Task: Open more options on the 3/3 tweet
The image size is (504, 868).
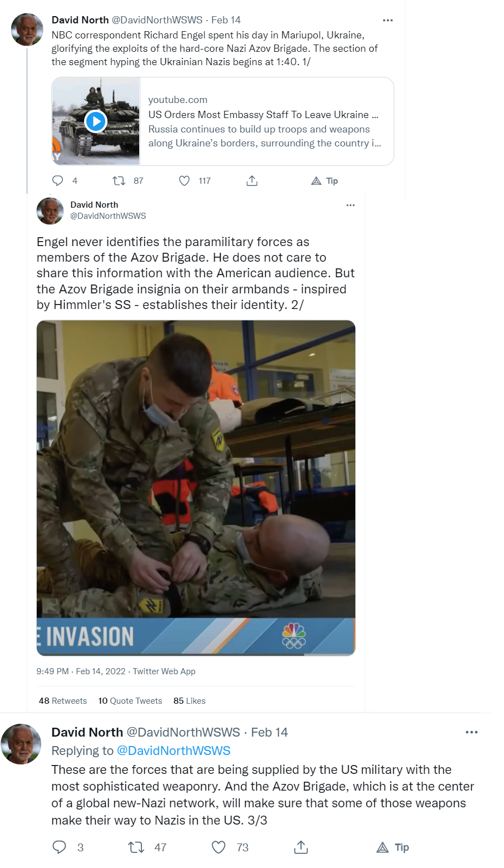Action: (x=472, y=732)
